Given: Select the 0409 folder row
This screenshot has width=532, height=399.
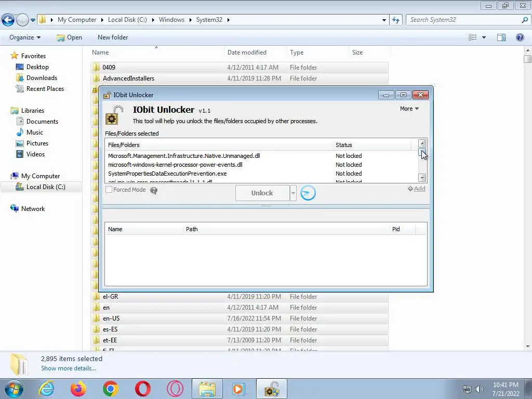Looking at the screenshot, I should (240, 67).
